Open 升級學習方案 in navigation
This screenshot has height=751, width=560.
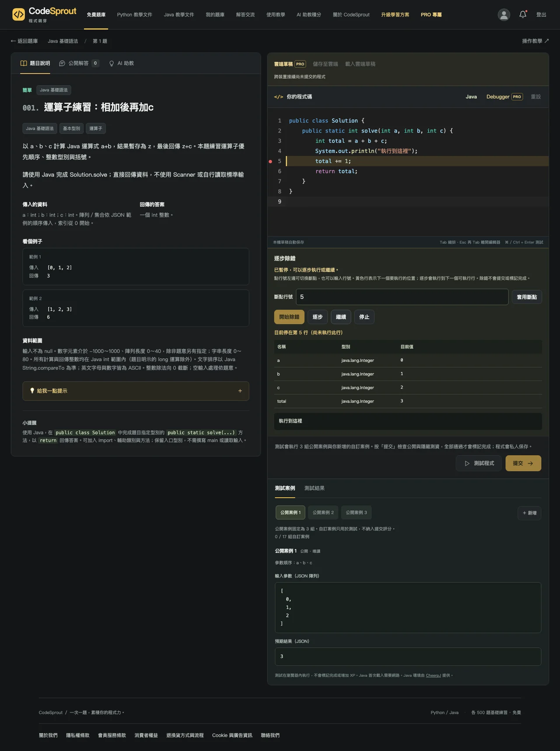[x=395, y=15]
